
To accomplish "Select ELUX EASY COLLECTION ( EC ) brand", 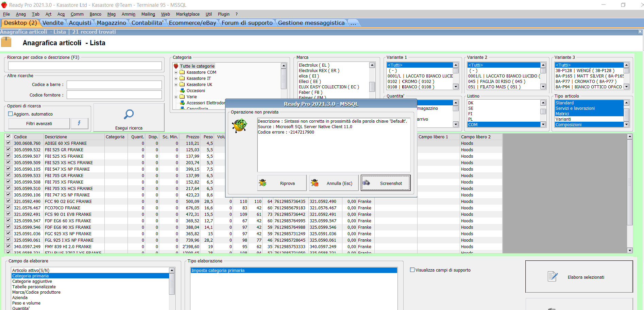I will (x=329, y=87).
